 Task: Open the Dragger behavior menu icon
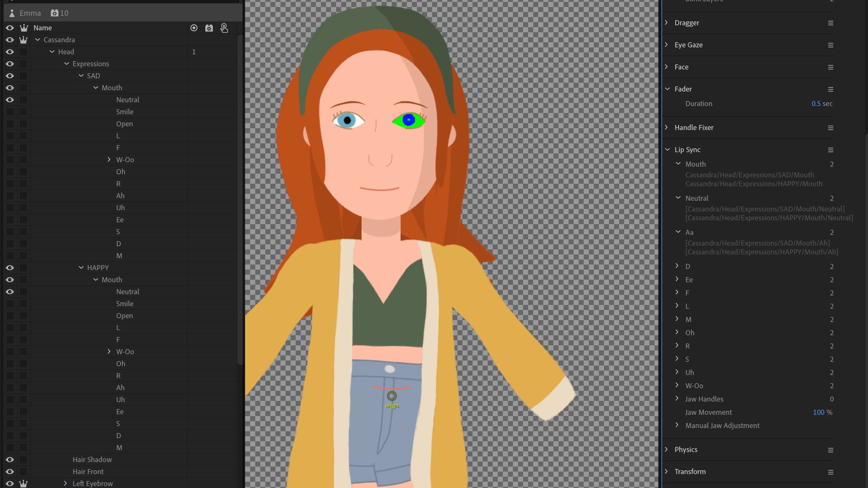(830, 23)
